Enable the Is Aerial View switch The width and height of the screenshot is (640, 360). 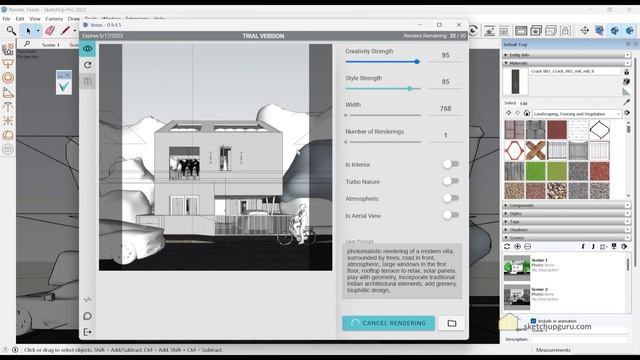click(x=451, y=215)
